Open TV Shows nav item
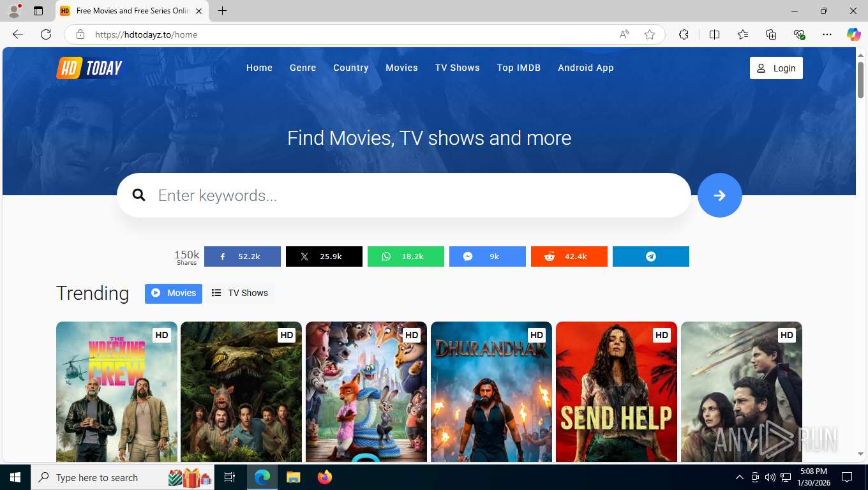 458,68
